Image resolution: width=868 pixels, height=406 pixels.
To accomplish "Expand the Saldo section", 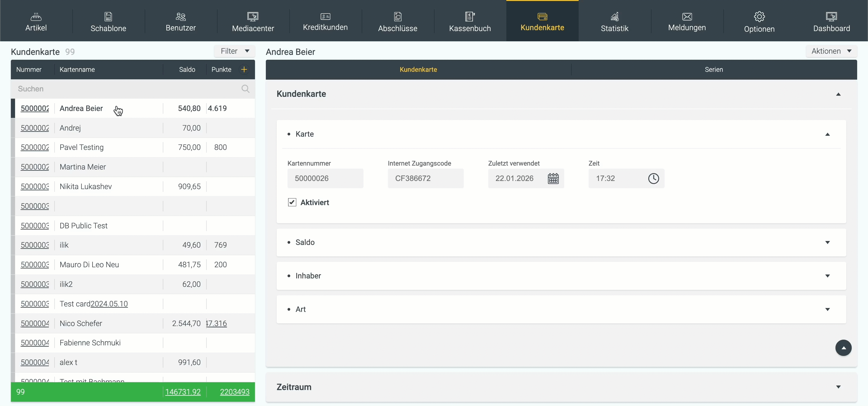I will [827, 243].
